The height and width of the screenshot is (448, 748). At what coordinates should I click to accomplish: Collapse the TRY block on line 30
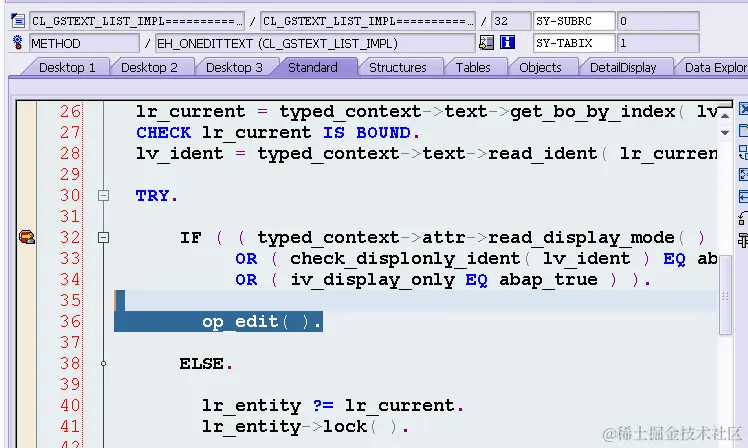pos(103,196)
